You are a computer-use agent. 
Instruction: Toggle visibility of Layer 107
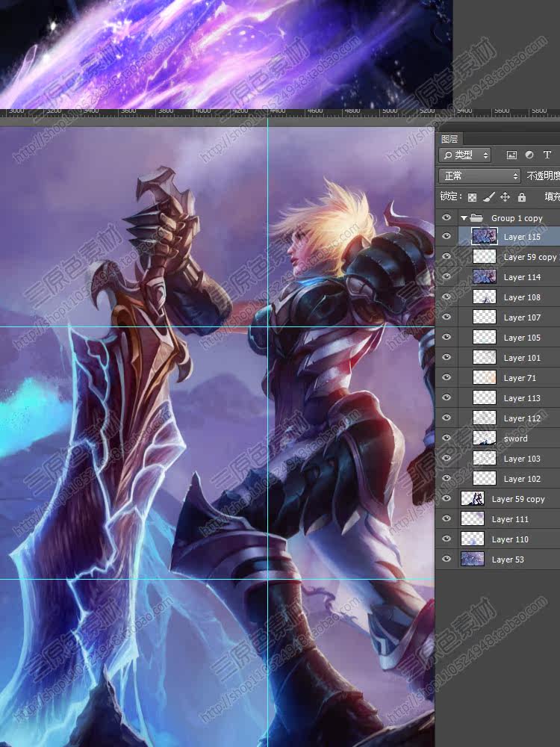point(447,317)
